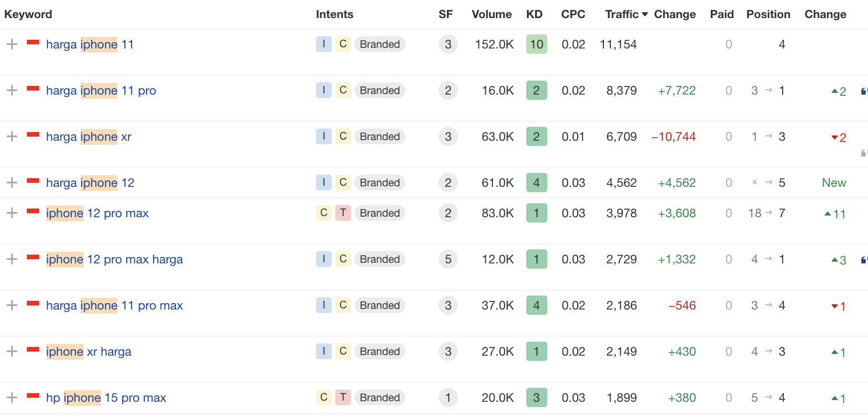This screenshot has height=417, width=868.
Task: Expand the 'harga iphone xr' row plus icon
Action: coord(12,137)
